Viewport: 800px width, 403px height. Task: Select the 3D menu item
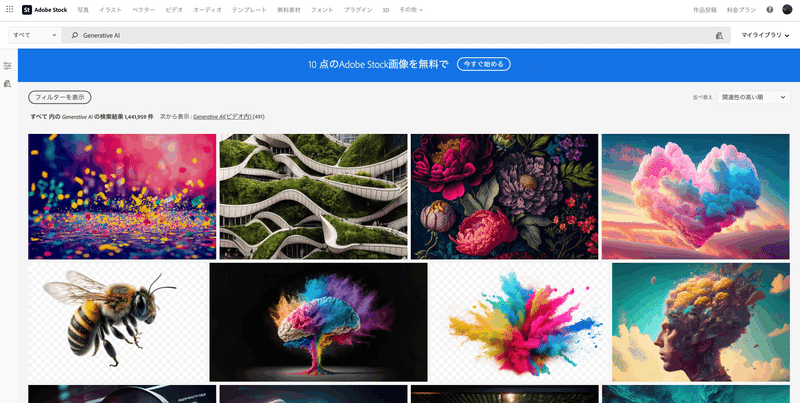(386, 10)
